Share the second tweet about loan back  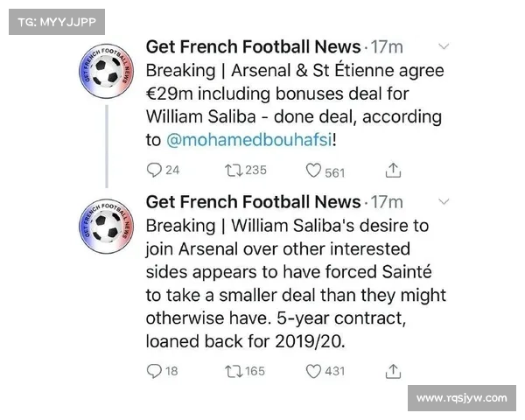point(393,371)
